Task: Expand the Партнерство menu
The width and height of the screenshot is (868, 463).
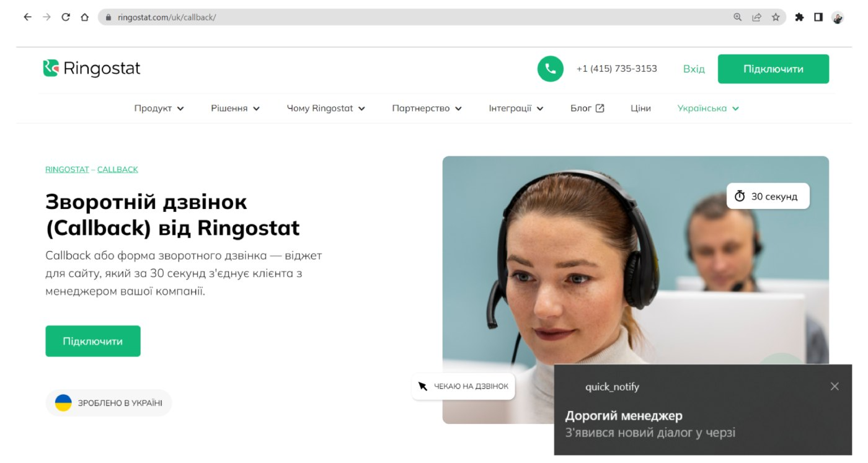Action: [427, 108]
